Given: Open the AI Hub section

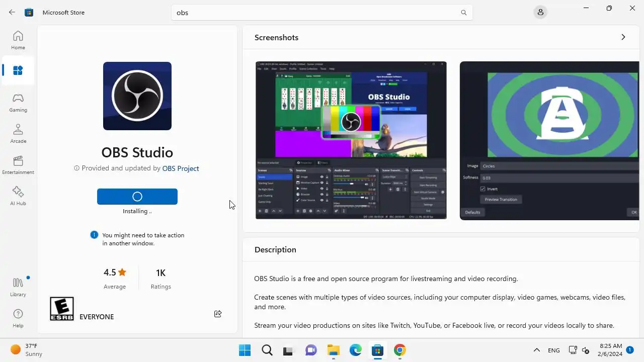Looking at the screenshot, I should [18, 196].
